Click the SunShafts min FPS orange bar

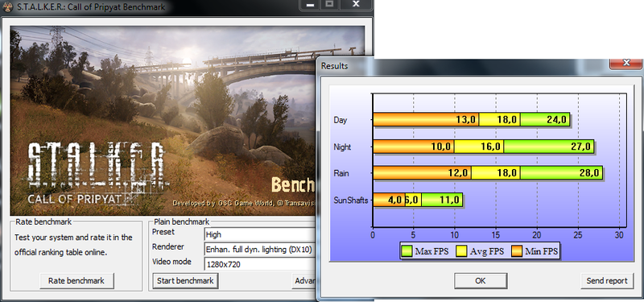389,200
